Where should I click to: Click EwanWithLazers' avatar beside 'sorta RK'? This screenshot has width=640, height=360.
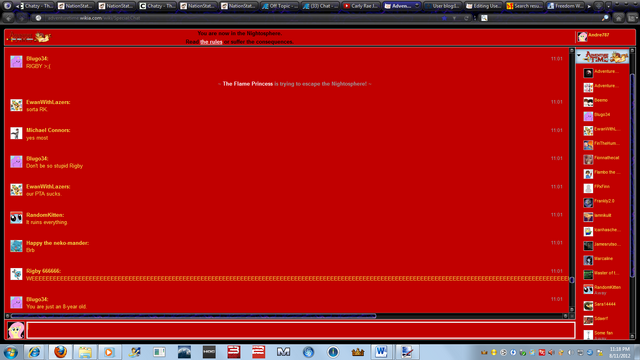pyautogui.click(x=16, y=105)
